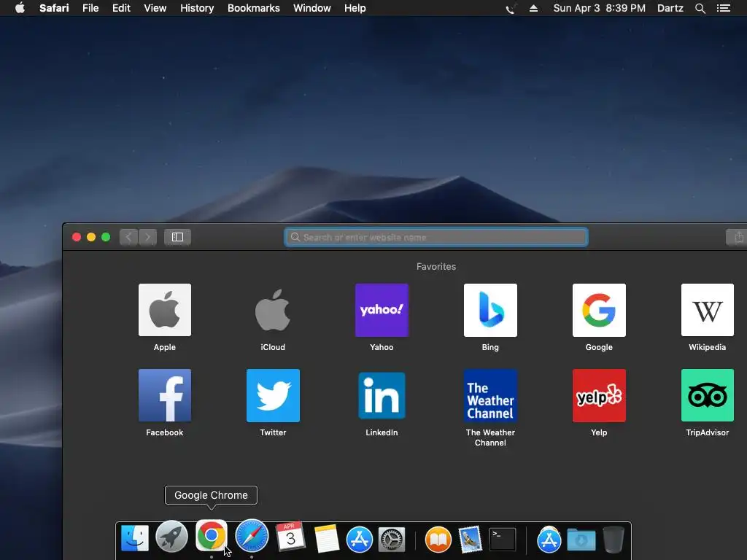Viewport: 747px width, 560px height.
Task: Open the TripAdvisor favorite tile
Action: click(708, 395)
